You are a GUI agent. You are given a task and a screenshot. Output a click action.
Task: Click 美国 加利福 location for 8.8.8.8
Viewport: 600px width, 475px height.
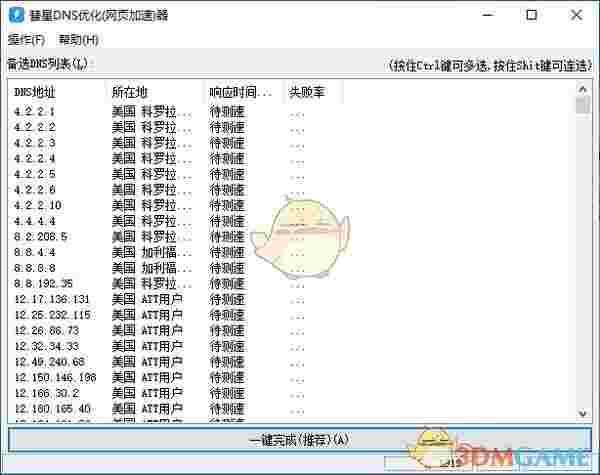click(152, 268)
